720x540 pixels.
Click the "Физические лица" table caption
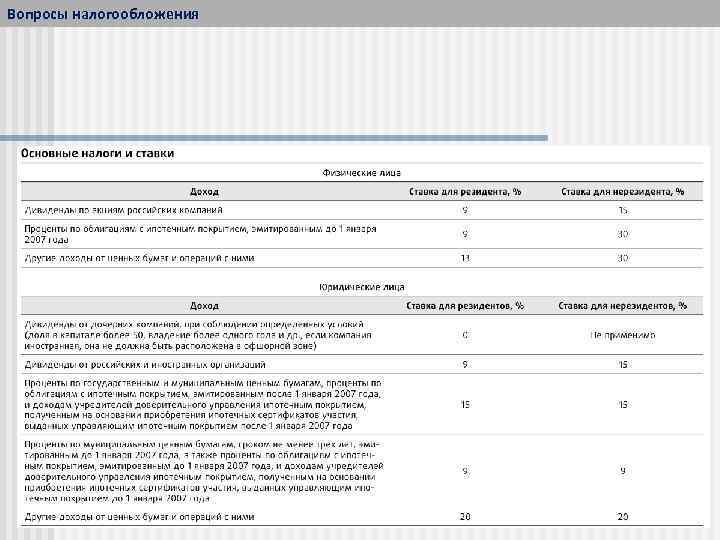click(361, 173)
